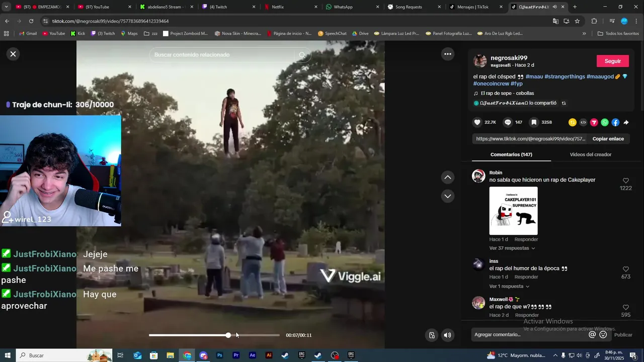This screenshot has height=362, width=644.
Task: Open the Chrome extensions puzzle icon
Action: pos(594,21)
